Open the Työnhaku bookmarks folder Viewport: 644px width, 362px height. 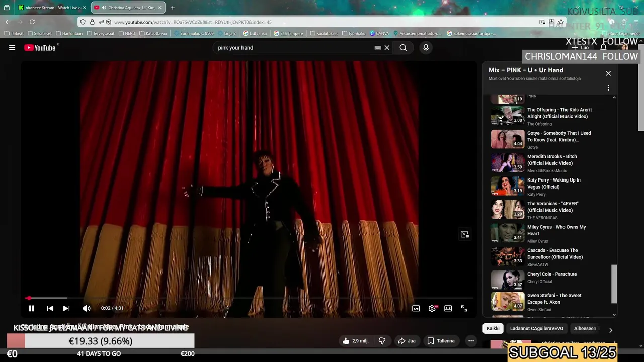pos(354,33)
